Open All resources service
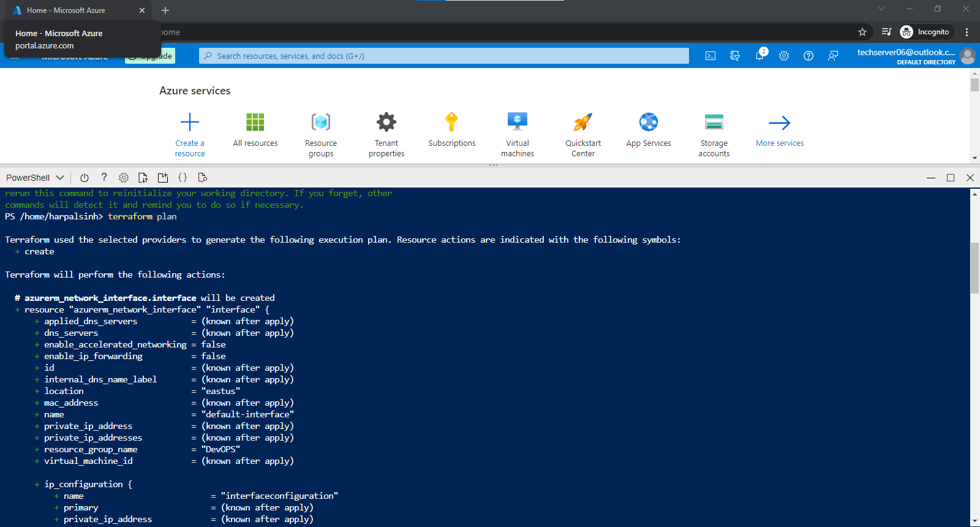 [x=255, y=130]
